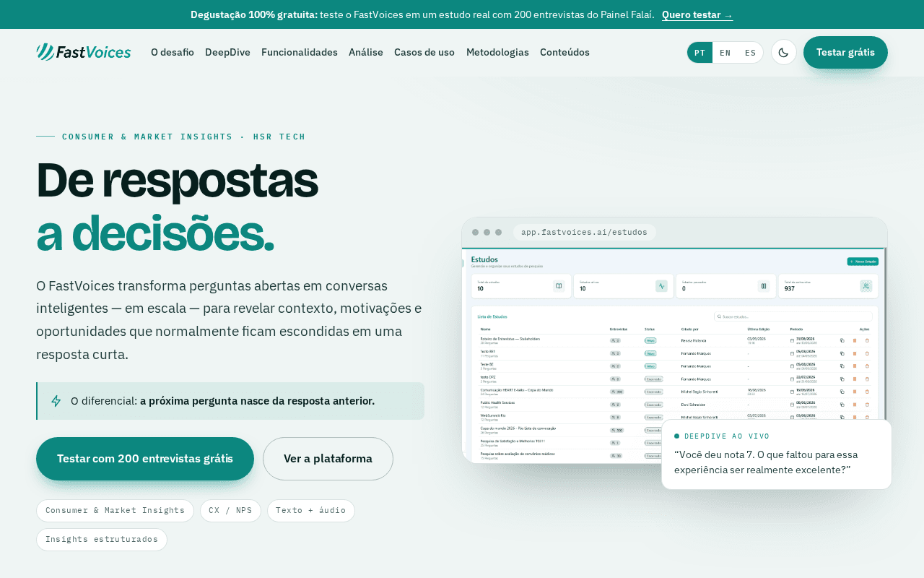Click the book icon on the Total de estudos card

coord(559,286)
